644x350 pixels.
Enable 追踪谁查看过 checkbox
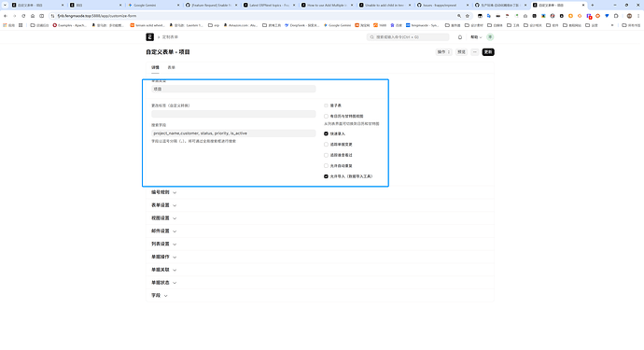click(326, 155)
